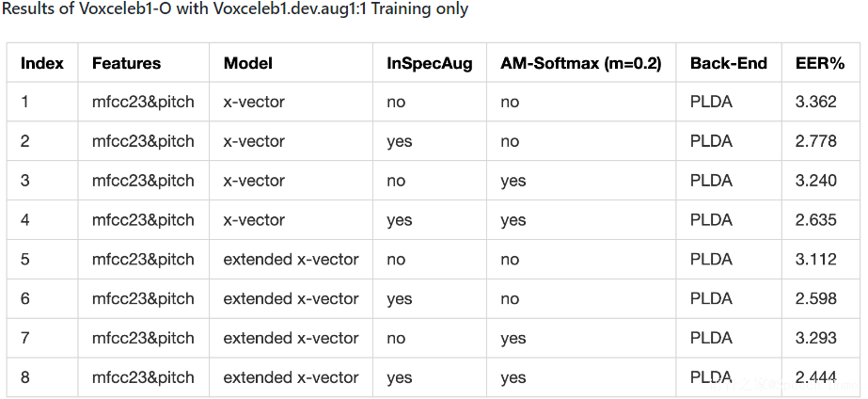The height and width of the screenshot is (399, 868).
Task: Click EER value 3.240 in row 3
Action: pyautogui.click(x=815, y=181)
